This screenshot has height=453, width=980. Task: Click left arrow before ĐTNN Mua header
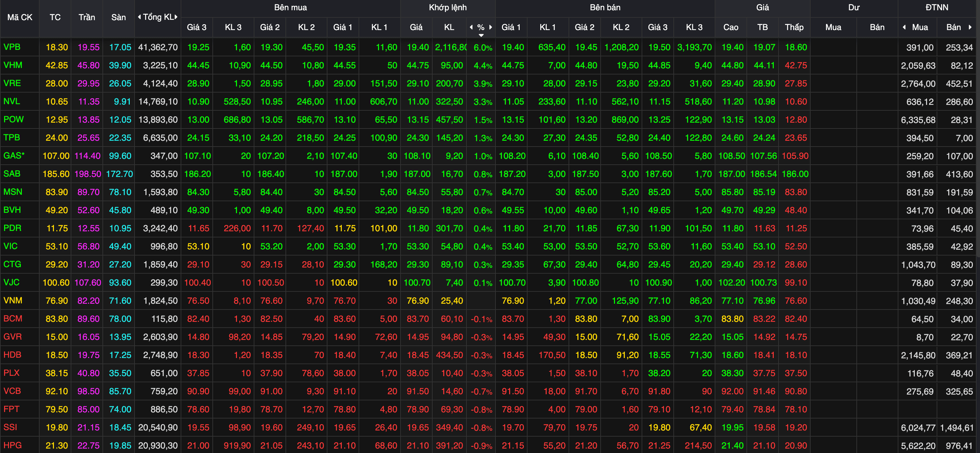point(904,27)
